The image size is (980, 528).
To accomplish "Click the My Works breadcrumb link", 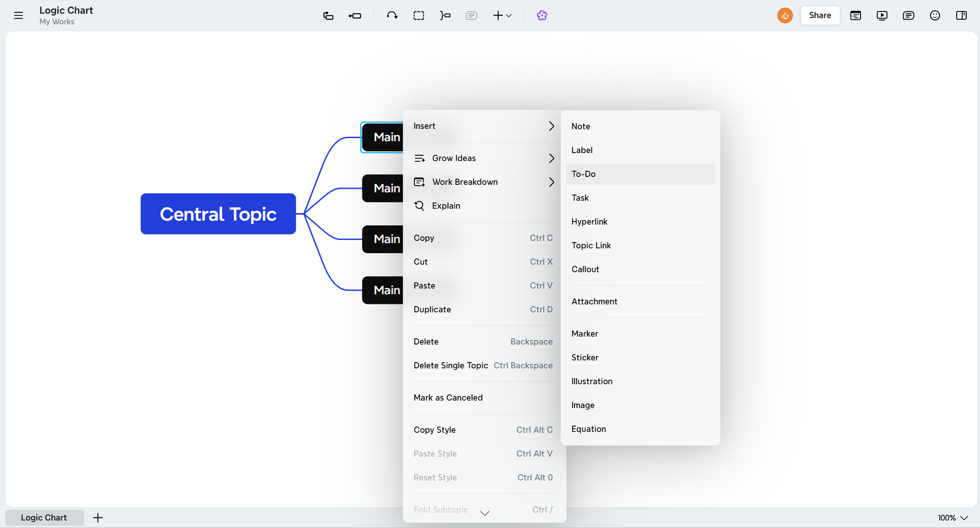I will [x=57, y=22].
